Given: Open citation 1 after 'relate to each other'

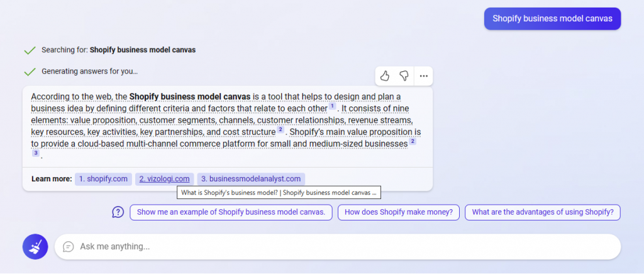Looking at the screenshot, I should 332,106.
